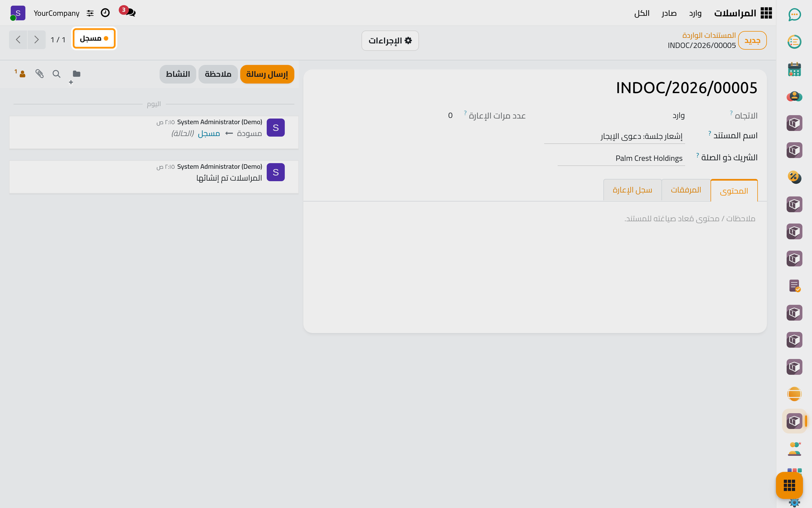Open the clock activities icon in top bar

105,13
